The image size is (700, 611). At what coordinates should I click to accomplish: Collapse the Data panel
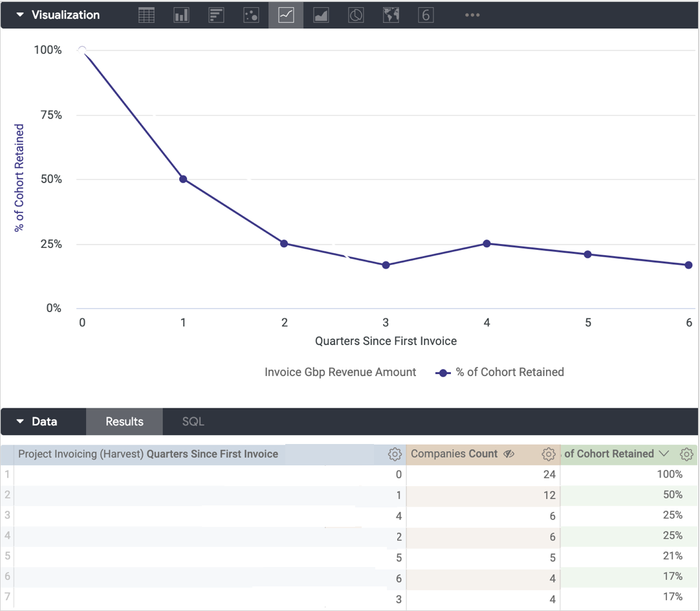click(x=20, y=422)
